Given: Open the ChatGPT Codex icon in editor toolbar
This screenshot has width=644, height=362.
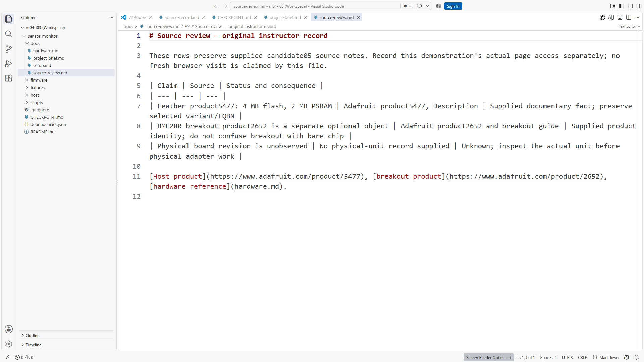Looking at the screenshot, I should [602, 17].
